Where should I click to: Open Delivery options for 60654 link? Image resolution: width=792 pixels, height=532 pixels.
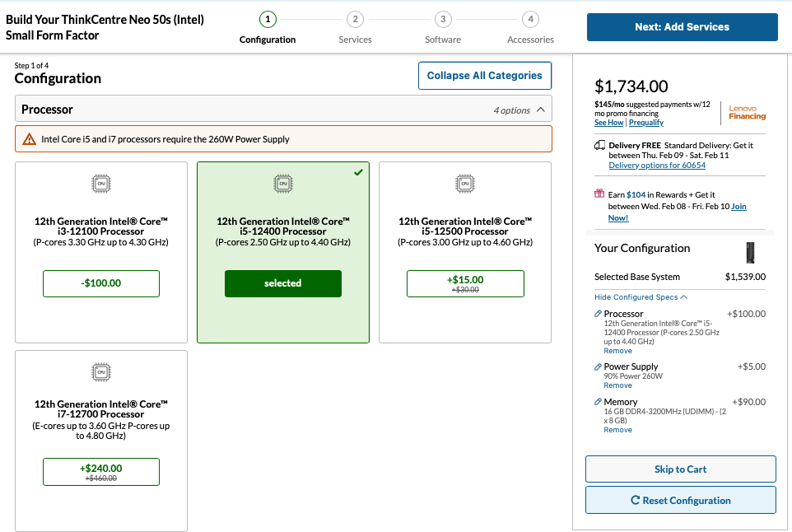(x=657, y=166)
